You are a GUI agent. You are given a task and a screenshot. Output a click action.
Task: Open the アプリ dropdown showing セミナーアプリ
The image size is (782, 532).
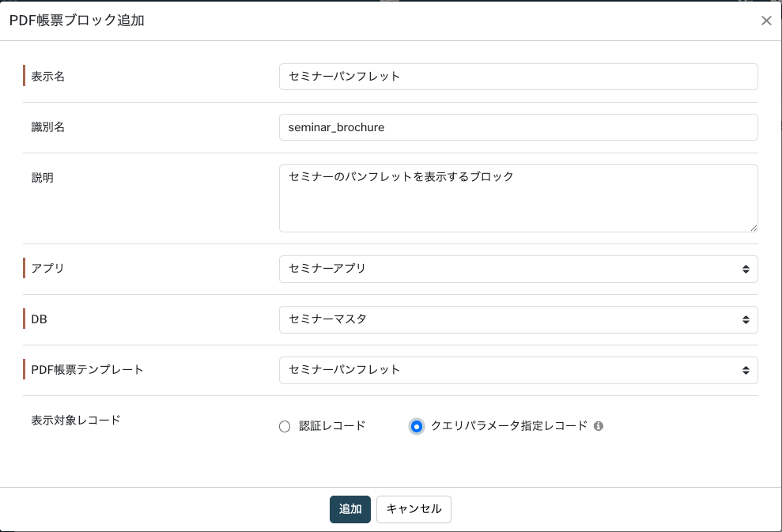(x=518, y=269)
